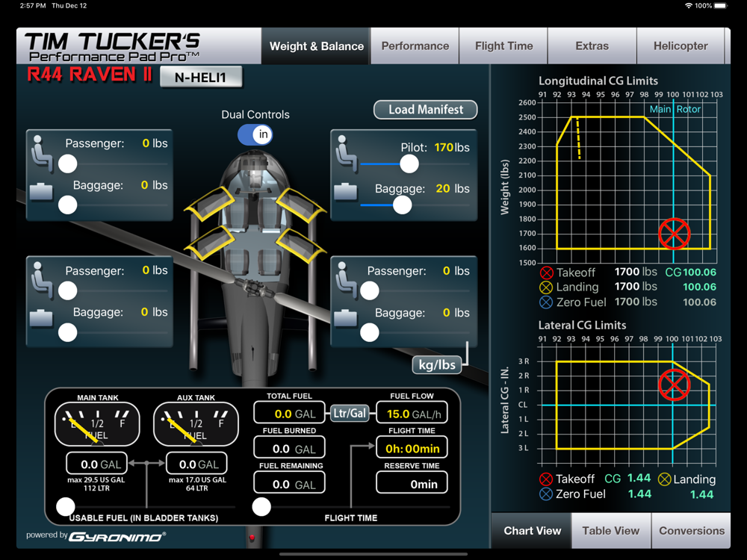Toggle Dual Controls switch
The image size is (747, 560).
coord(255,134)
